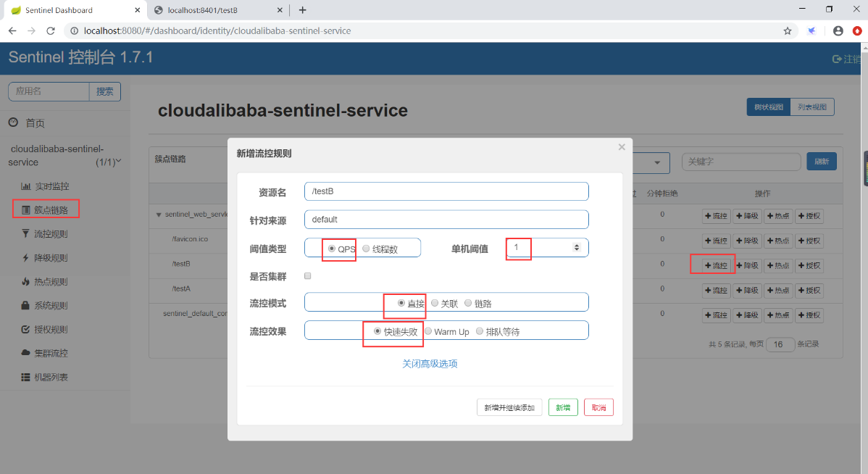Click the green 新增 button

(563, 407)
